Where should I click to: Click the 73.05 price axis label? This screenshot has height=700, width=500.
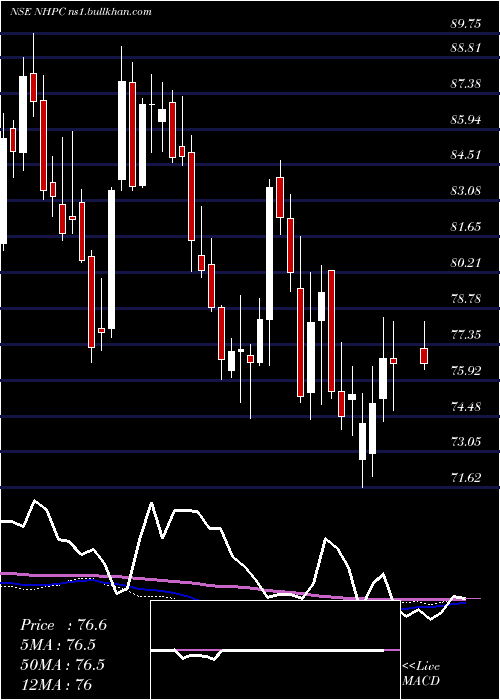pyautogui.click(x=466, y=442)
